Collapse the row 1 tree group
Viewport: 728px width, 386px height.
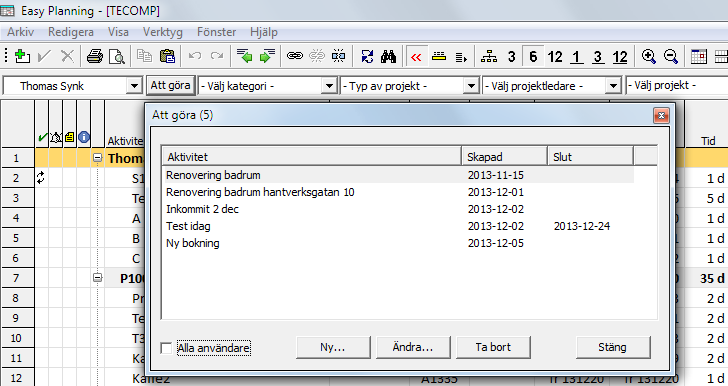(97, 157)
